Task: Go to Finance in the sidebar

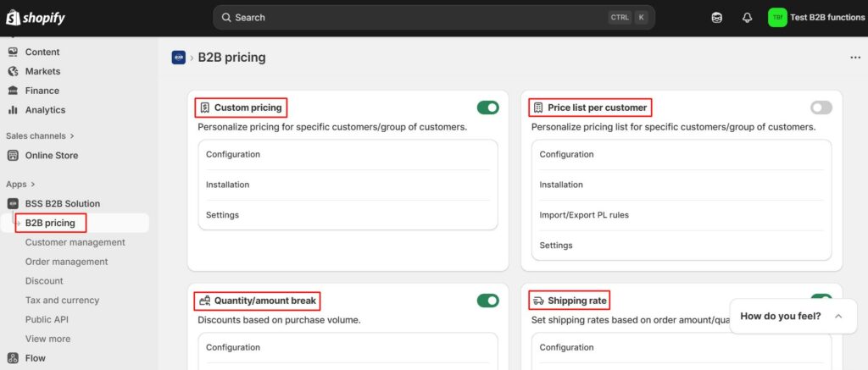Action: pos(42,91)
